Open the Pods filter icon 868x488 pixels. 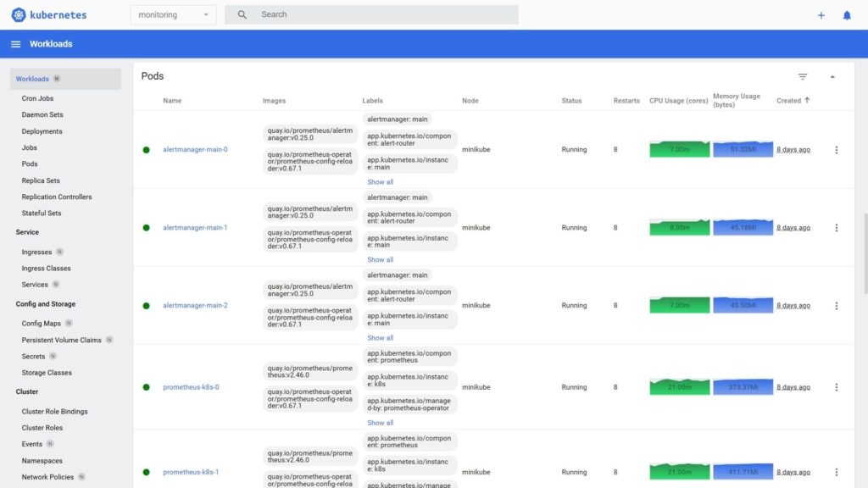click(802, 76)
